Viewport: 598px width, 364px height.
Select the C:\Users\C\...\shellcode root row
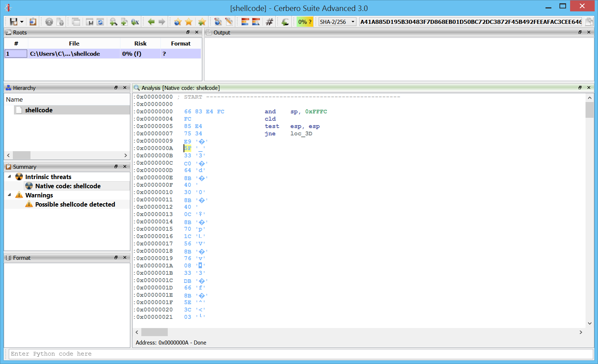click(102, 54)
